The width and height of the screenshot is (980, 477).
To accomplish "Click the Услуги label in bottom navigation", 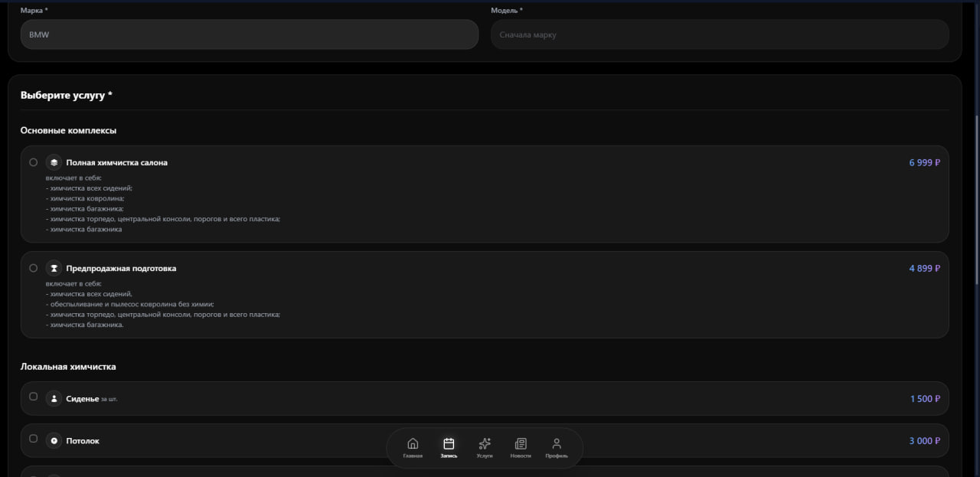I will pos(485,456).
